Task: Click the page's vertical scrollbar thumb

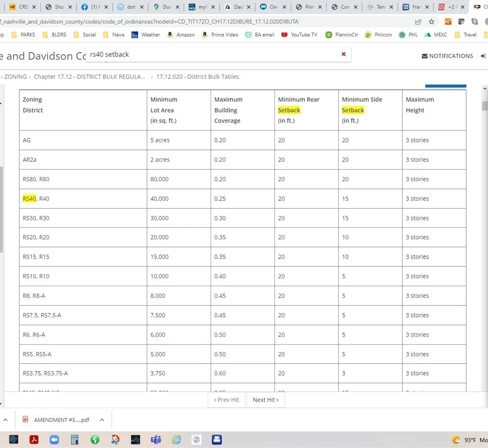Action: pos(485,105)
